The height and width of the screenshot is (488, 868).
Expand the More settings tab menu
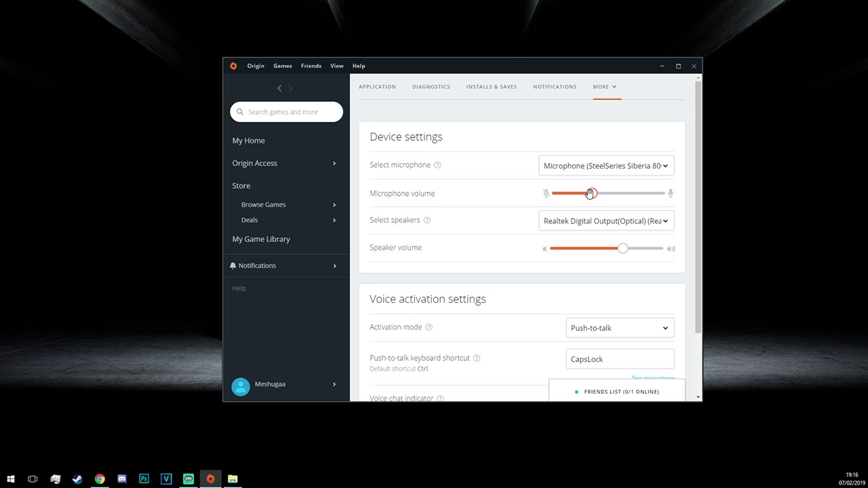click(x=605, y=87)
